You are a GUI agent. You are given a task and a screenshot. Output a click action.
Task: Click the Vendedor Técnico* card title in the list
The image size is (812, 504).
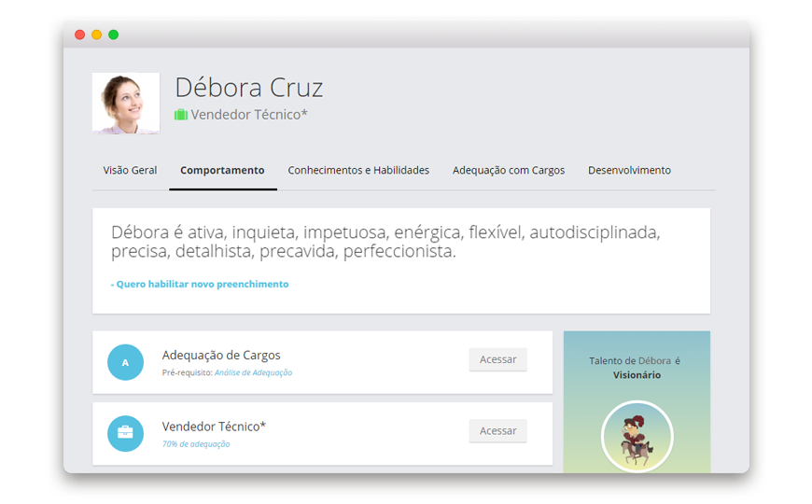click(214, 427)
